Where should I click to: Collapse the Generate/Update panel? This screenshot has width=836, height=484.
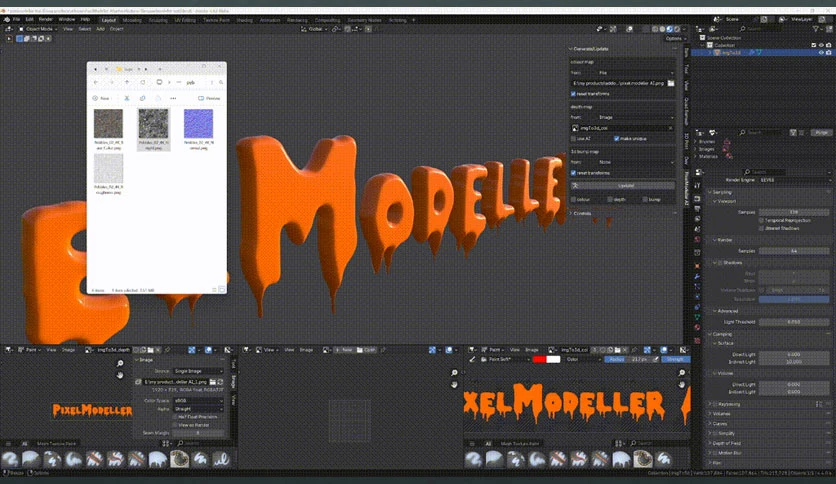click(x=572, y=49)
